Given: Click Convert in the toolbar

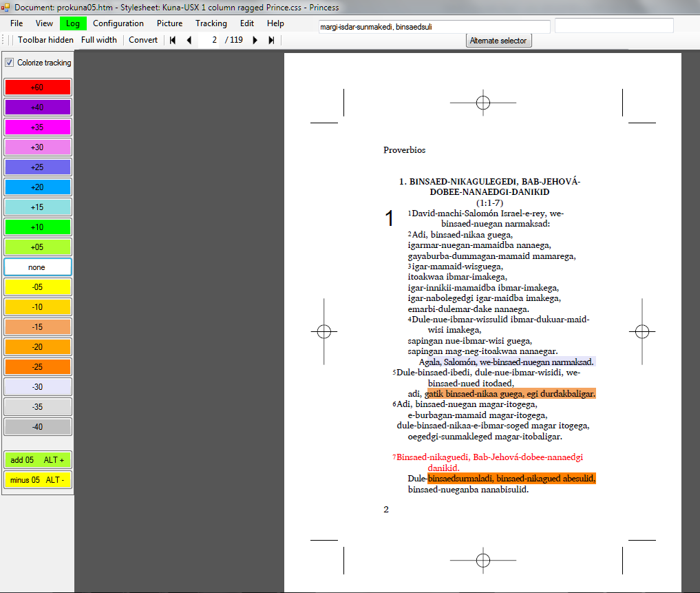Looking at the screenshot, I should tap(143, 40).
